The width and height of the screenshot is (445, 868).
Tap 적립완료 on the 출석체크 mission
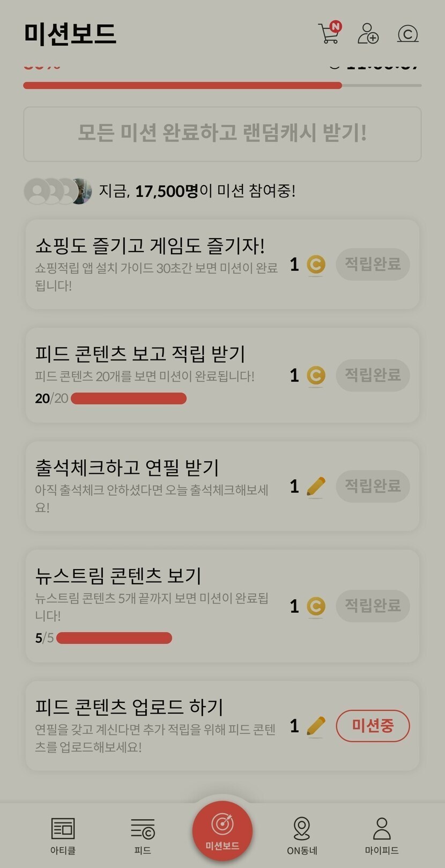(x=373, y=486)
